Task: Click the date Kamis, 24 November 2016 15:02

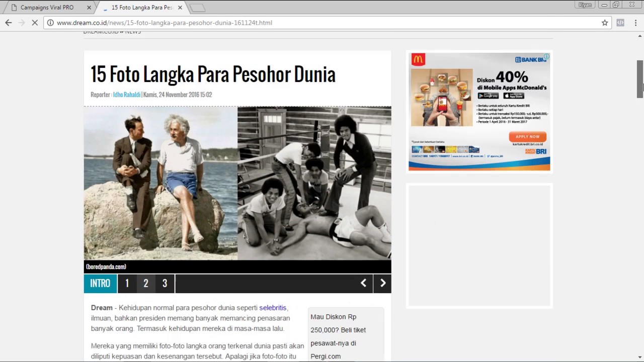Action: click(178, 95)
